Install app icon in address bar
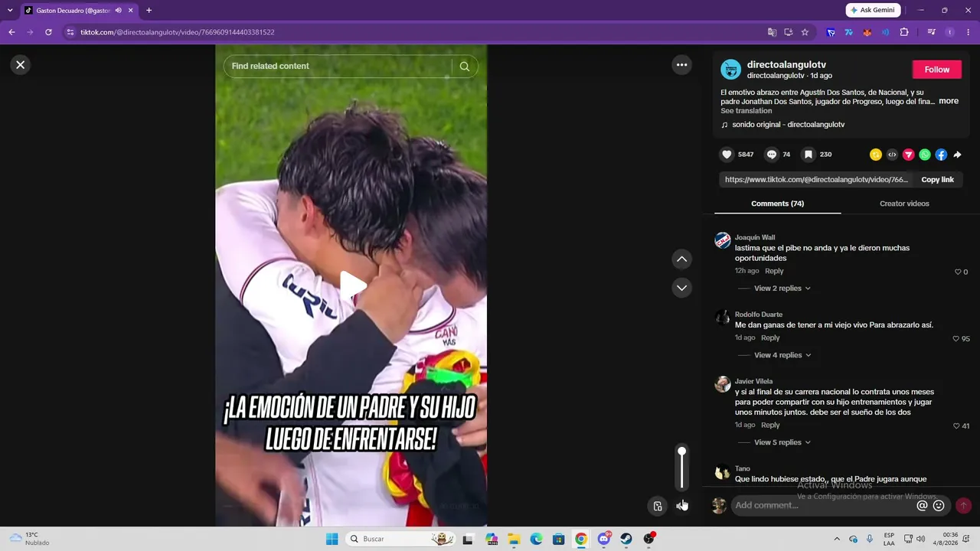 tap(788, 32)
